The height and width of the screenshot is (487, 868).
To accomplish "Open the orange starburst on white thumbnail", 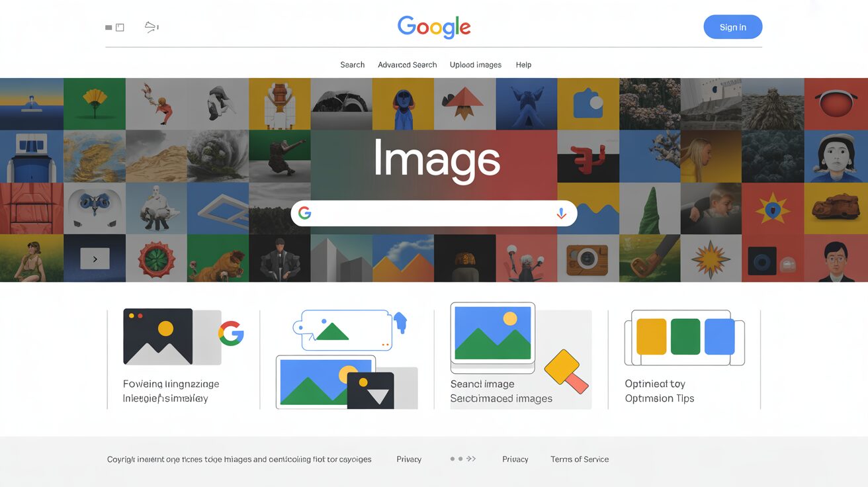I will tap(711, 258).
